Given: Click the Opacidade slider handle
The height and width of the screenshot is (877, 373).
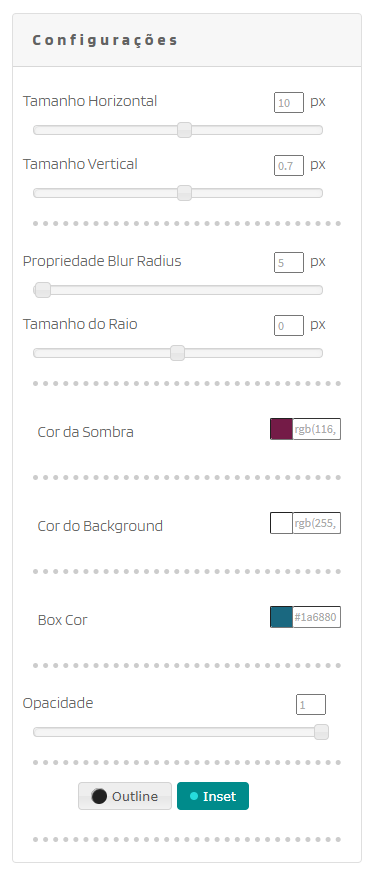Looking at the screenshot, I should pyautogui.click(x=321, y=732).
